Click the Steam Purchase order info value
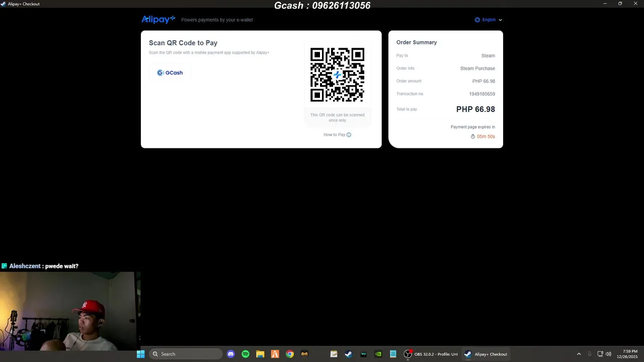The width and height of the screenshot is (644, 362). pyautogui.click(x=477, y=68)
